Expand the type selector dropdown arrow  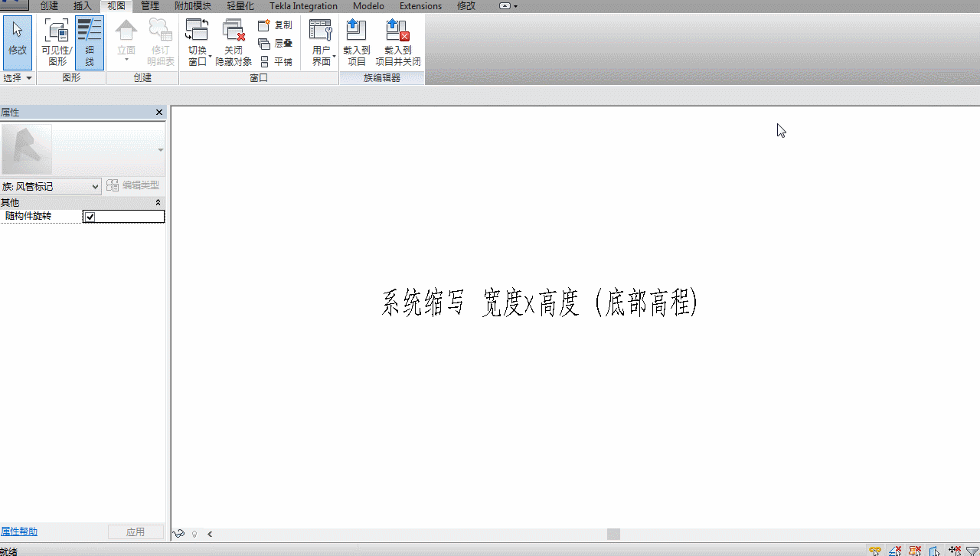161,150
